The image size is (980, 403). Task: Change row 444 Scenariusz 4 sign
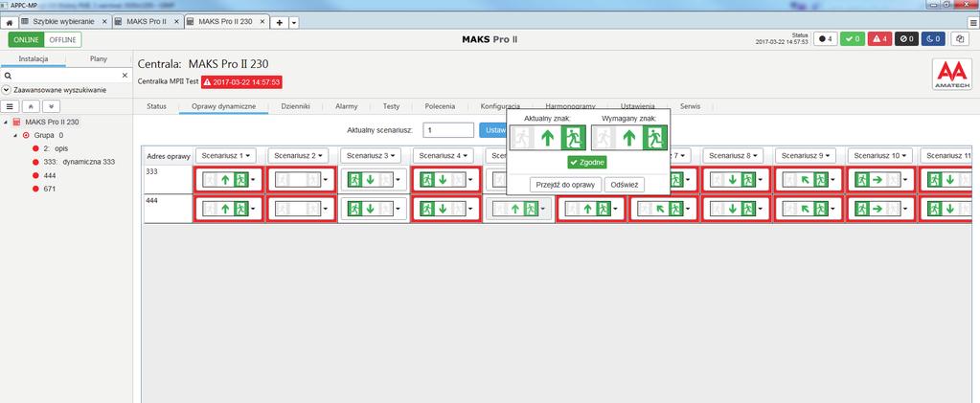[446, 210]
